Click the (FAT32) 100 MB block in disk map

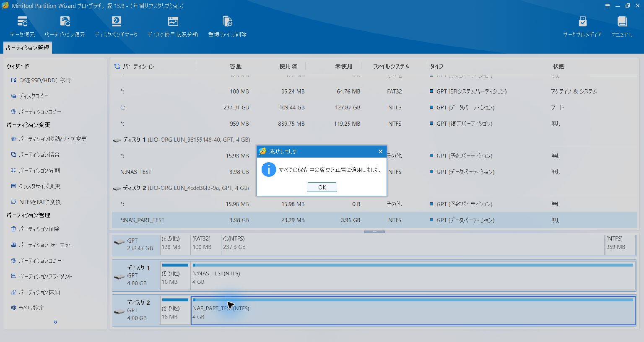pyautogui.click(x=206, y=245)
